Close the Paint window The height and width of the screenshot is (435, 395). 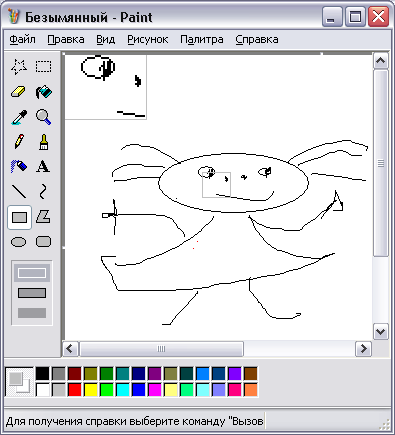pyautogui.click(x=378, y=17)
